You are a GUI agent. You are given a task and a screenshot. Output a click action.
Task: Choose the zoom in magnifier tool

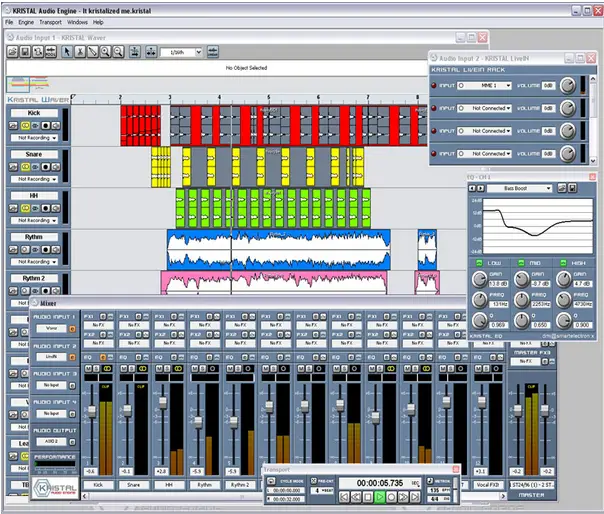(x=105, y=52)
